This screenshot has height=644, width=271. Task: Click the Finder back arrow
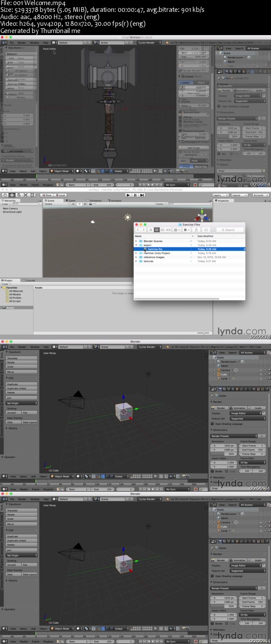(x=138, y=230)
